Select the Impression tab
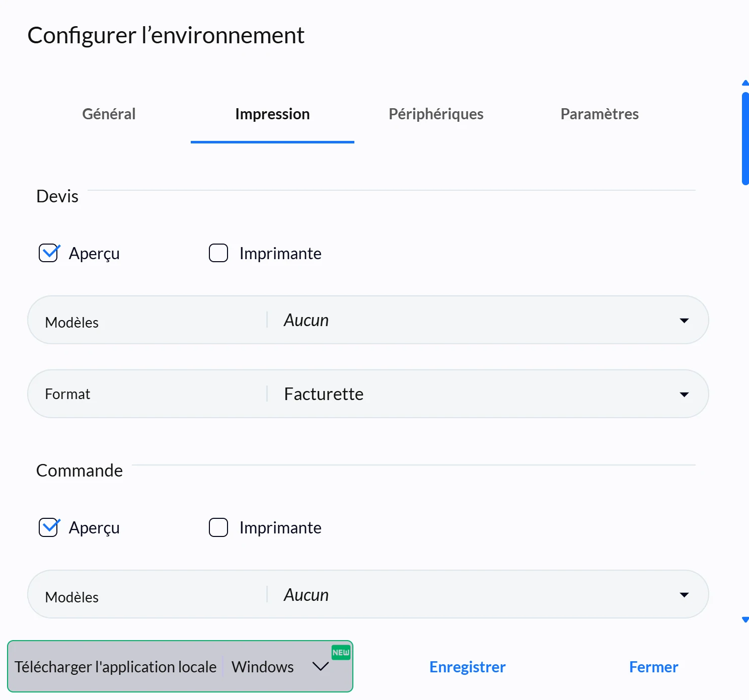The width and height of the screenshot is (749, 700). click(272, 114)
